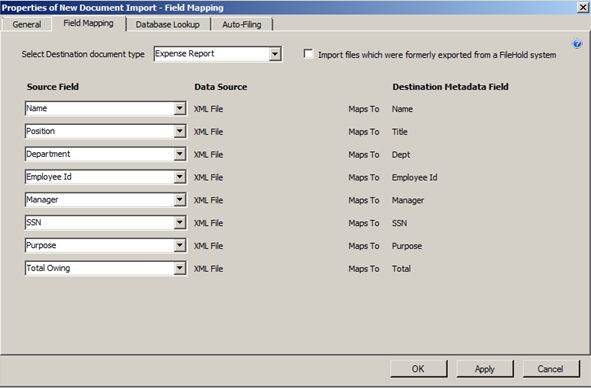Open the Employee Id source field dropdown arrow
The image size is (591, 388).
(x=180, y=177)
